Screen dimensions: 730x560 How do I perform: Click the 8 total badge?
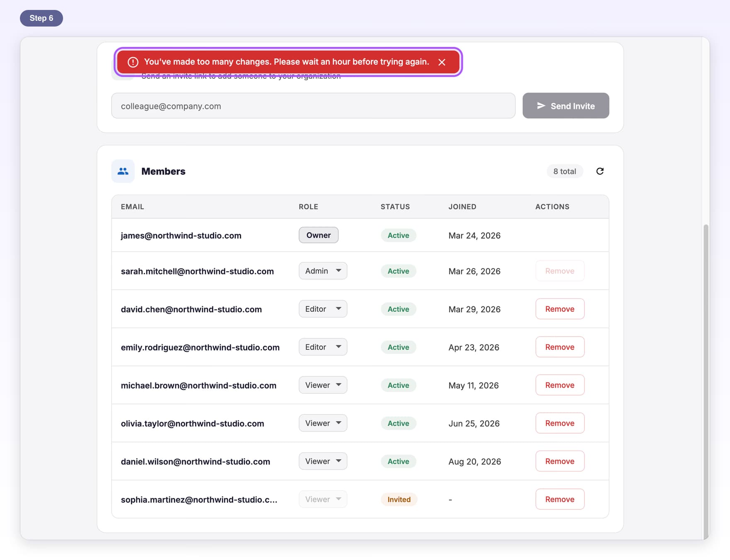click(565, 171)
